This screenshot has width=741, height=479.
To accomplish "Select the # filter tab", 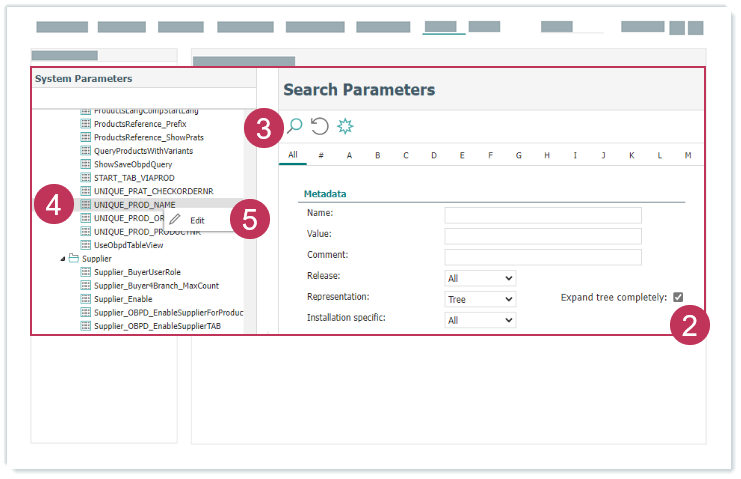I will (x=321, y=155).
